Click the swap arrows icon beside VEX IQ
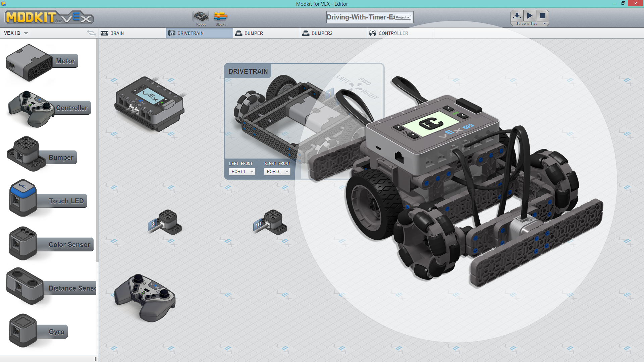Image resolution: width=644 pixels, height=362 pixels. (91, 33)
